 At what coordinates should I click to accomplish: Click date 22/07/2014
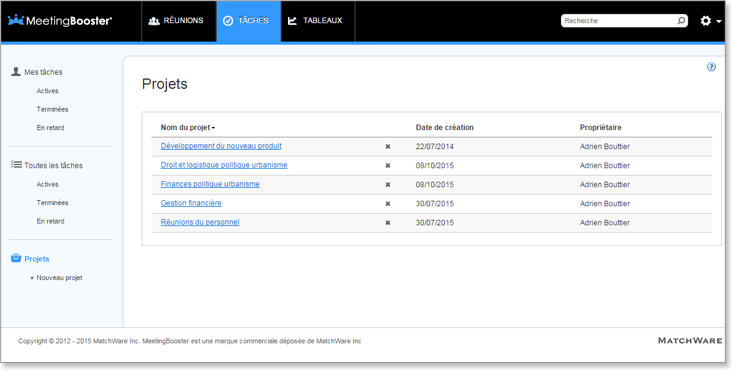pos(435,147)
